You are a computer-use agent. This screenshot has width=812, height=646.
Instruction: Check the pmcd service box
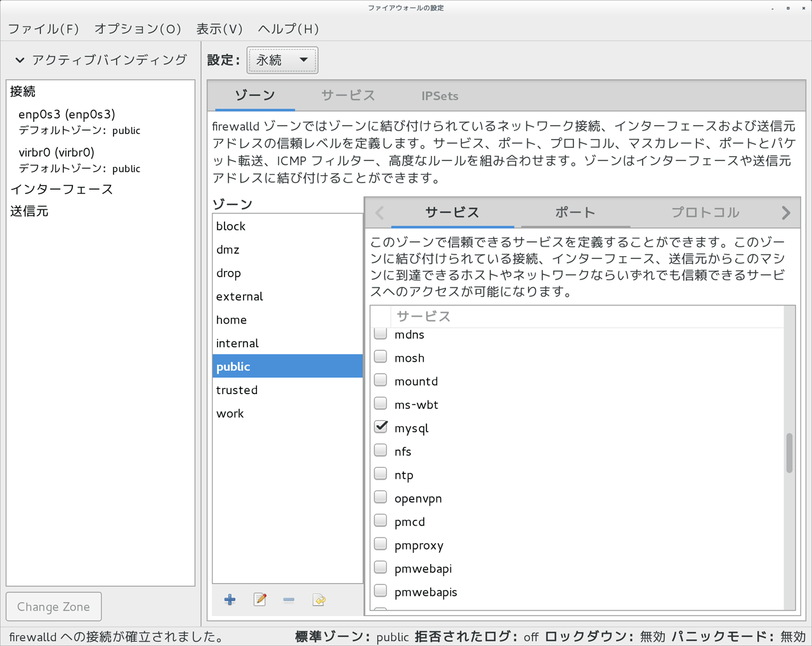click(x=381, y=521)
